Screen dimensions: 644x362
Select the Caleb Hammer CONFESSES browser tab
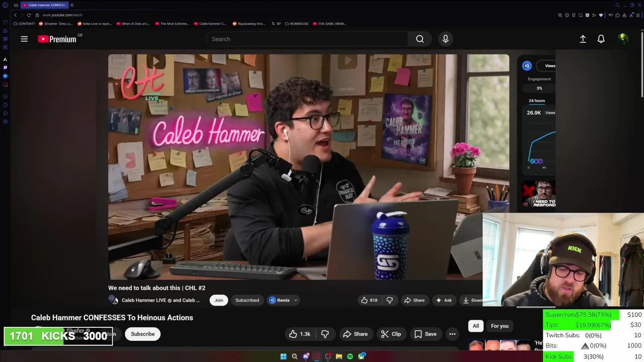coord(44,5)
